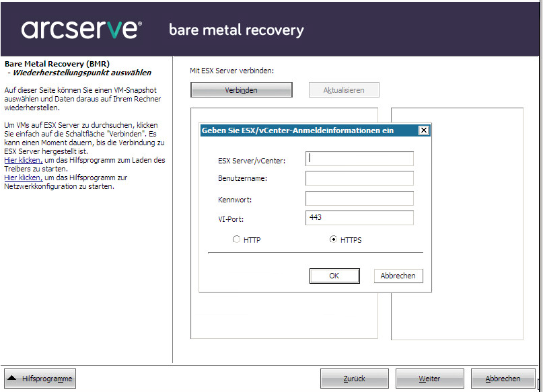Close the ESX/vCenter credentials dialog
543x392 pixels.
pos(423,130)
